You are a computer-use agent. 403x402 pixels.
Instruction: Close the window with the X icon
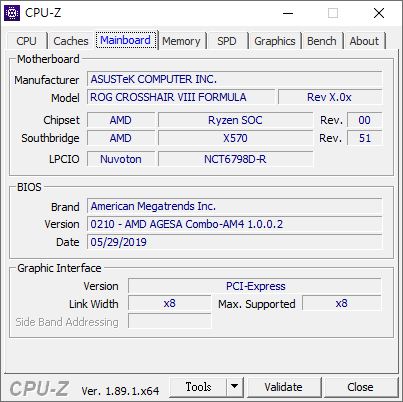(379, 13)
